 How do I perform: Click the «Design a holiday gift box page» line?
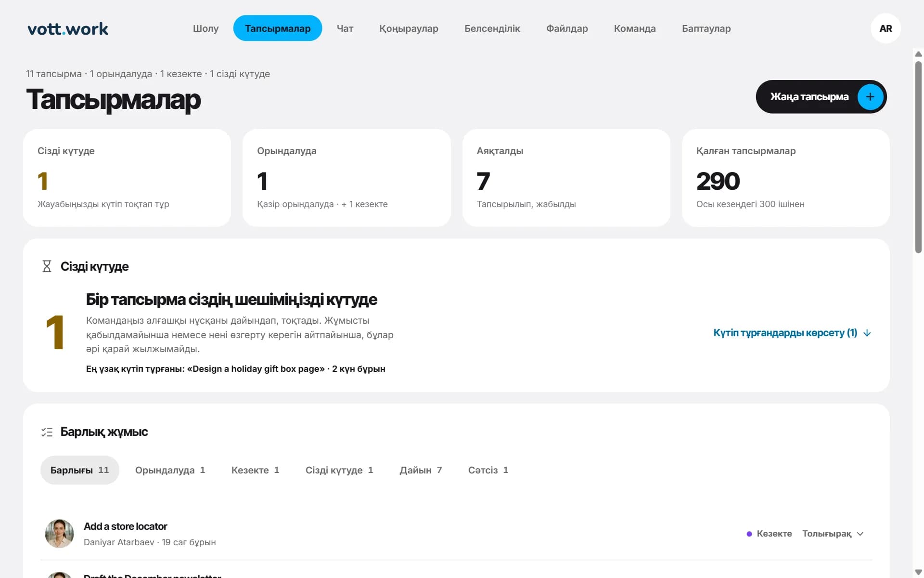[235, 369]
